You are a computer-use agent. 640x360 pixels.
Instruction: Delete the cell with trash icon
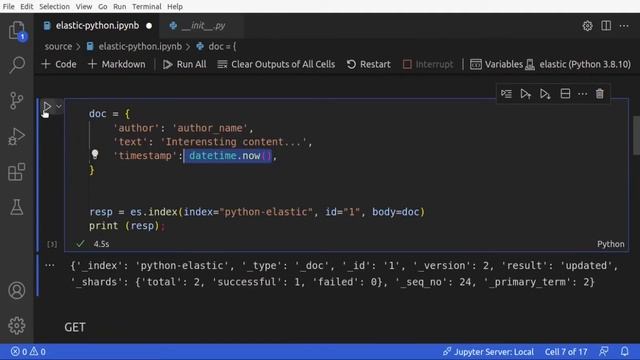point(600,94)
